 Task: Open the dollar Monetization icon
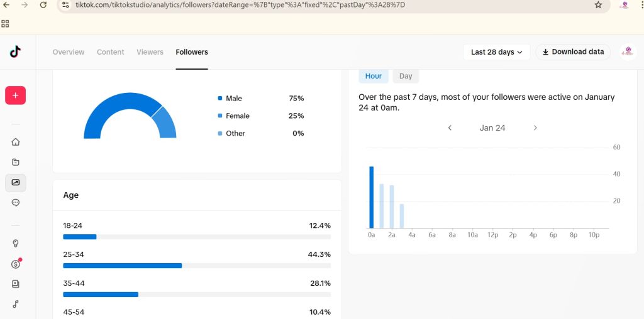(x=16, y=264)
